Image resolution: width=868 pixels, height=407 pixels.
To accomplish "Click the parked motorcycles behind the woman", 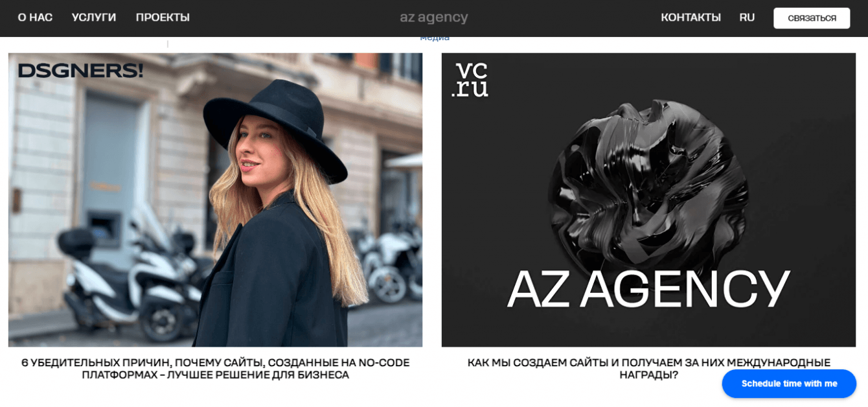I will tap(386, 259).
